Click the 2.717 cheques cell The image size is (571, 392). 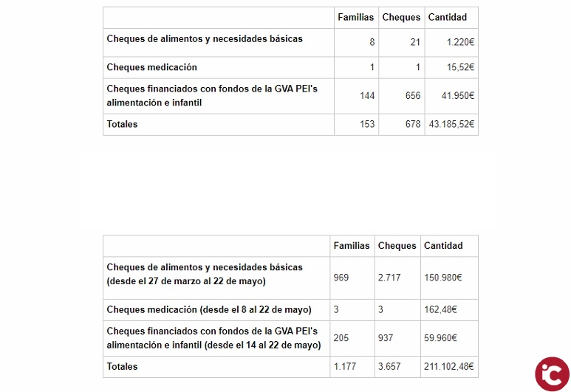tap(390, 278)
